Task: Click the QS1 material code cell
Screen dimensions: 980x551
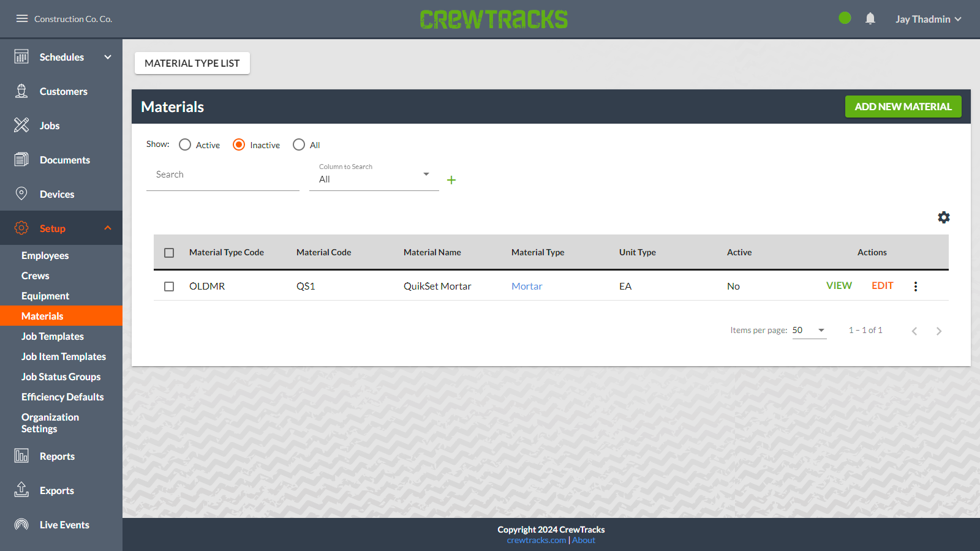Action: click(x=306, y=287)
